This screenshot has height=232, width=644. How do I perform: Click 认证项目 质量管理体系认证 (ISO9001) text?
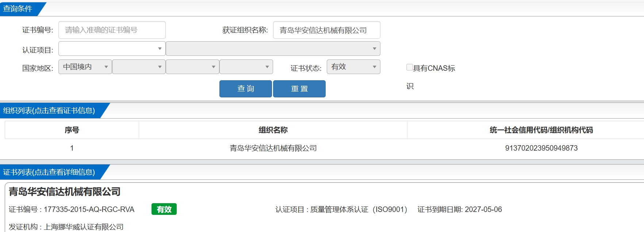click(x=341, y=209)
